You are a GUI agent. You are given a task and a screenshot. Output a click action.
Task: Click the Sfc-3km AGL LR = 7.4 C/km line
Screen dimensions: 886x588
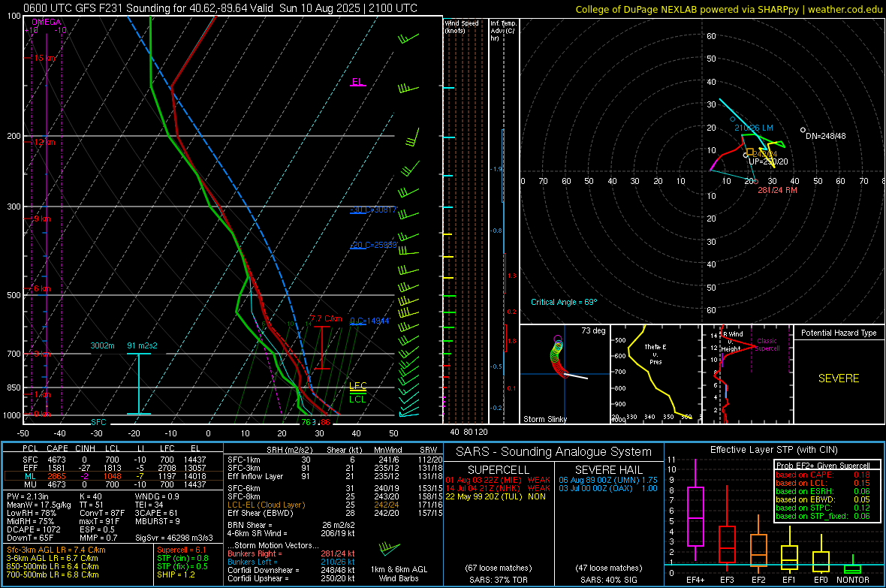pyautogui.click(x=56, y=550)
